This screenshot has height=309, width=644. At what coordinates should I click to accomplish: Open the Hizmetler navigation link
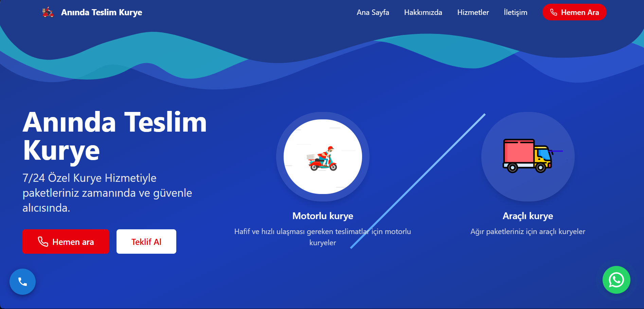tap(473, 13)
